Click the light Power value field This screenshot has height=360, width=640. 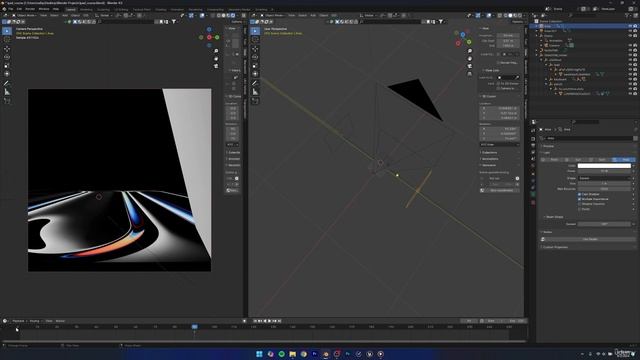pyautogui.click(x=604, y=171)
